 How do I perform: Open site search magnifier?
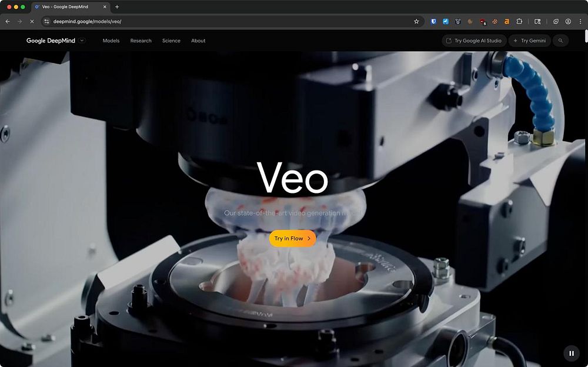pyautogui.click(x=560, y=41)
